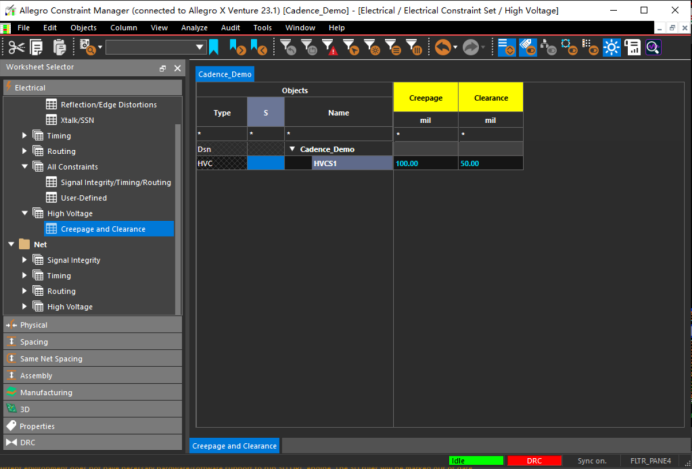Viewport: 693px width, 470px height.
Task: Open the Assembly domain panel
Action: (93, 375)
